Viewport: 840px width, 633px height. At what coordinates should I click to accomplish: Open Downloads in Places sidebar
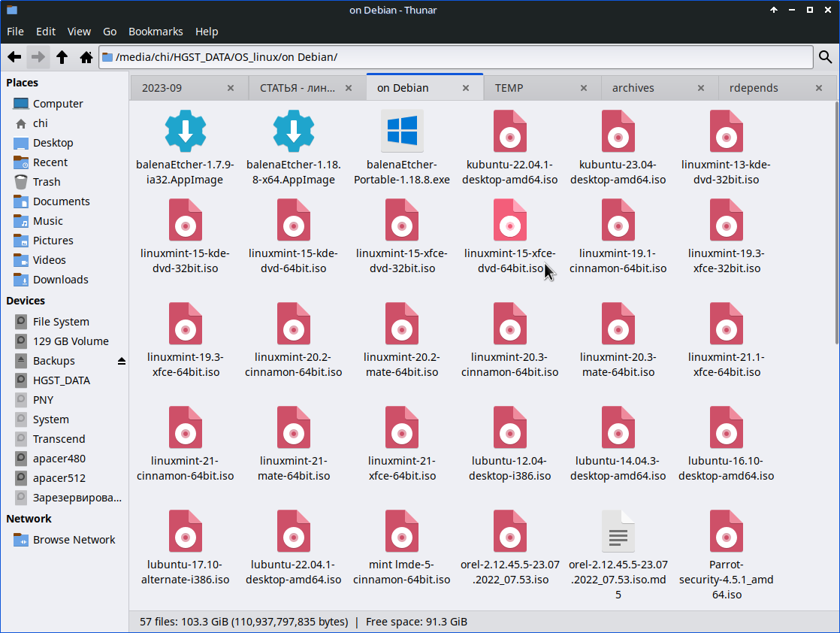tap(61, 280)
